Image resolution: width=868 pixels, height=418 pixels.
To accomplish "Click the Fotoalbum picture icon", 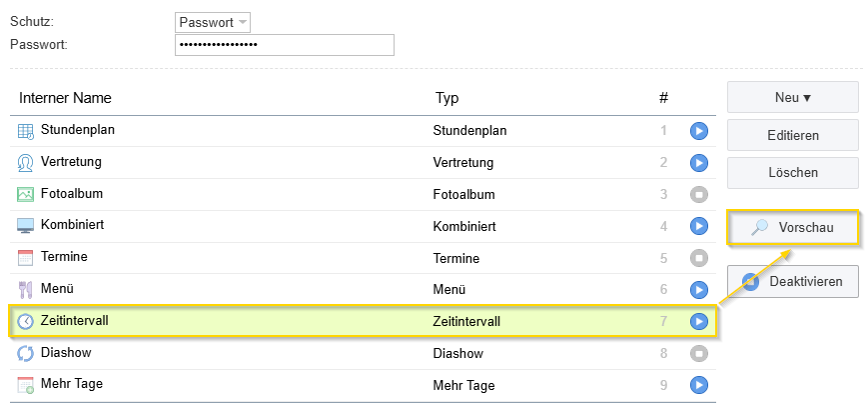I will tap(25, 195).
